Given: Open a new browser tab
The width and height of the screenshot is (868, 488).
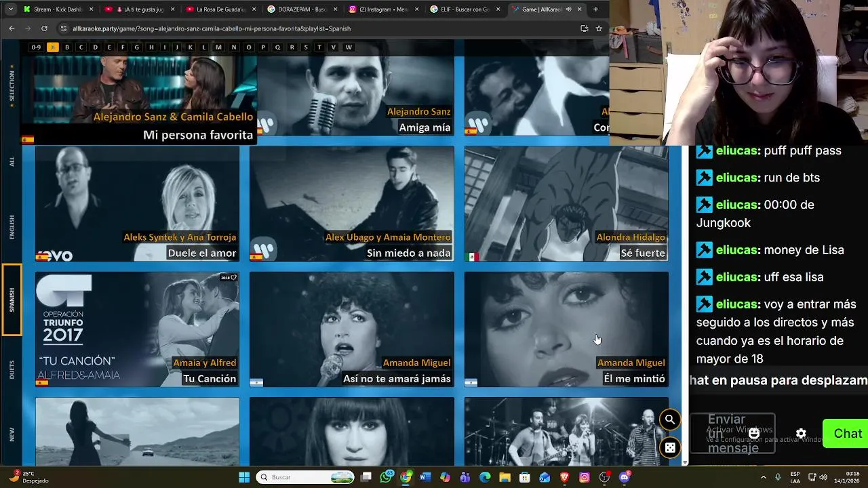Looking at the screenshot, I should point(595,9).
